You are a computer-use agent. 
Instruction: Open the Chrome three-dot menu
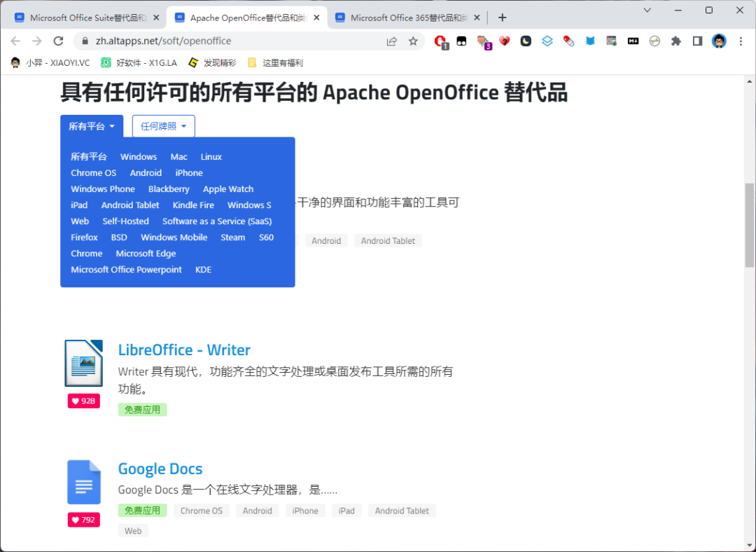coord(741,41)
